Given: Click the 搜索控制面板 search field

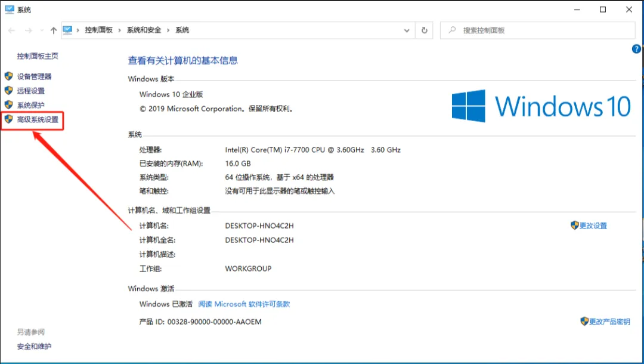Looking at the screenshot, I should tap(538, 30).
